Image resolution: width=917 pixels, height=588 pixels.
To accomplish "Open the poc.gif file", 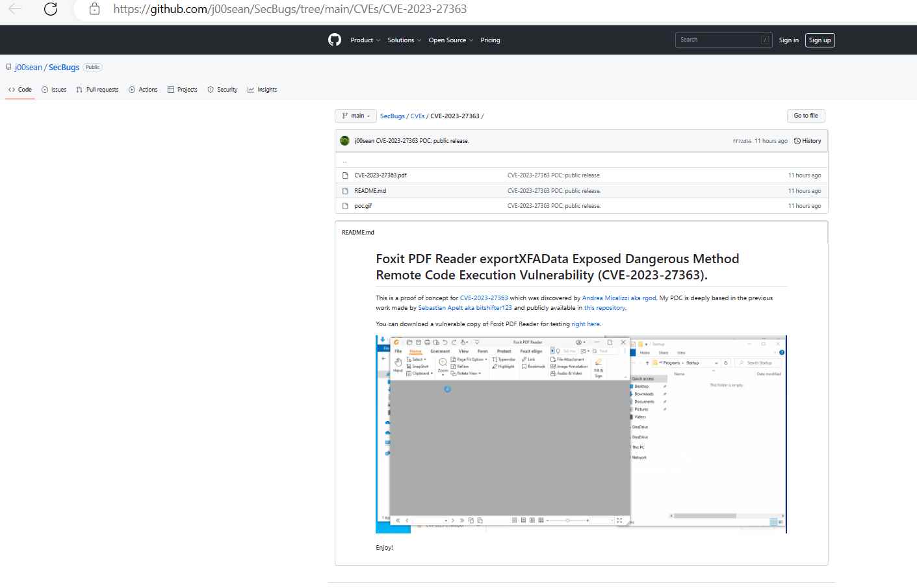I will pos(363,206).
